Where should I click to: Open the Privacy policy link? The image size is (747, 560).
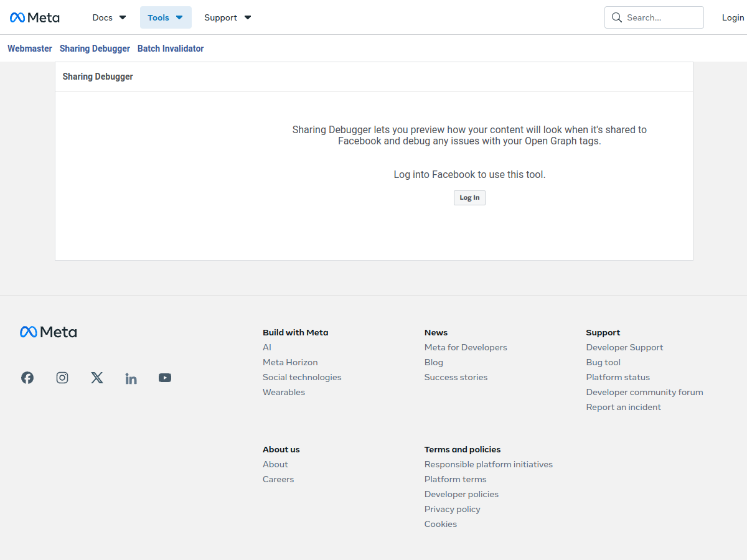pyautogui.click(x=453, y=509)
